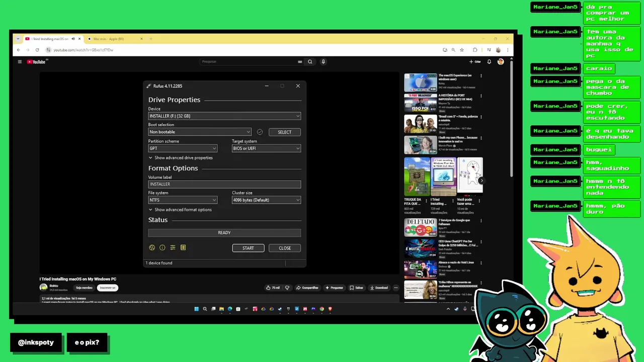Click the Perguntar button

tap(334, 288)
